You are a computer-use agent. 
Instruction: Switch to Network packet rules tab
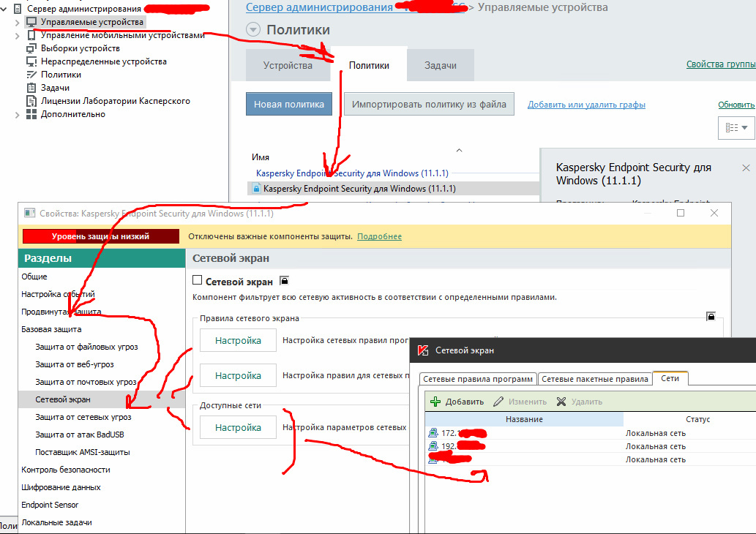pyautogui.click(x=594, y=379)
